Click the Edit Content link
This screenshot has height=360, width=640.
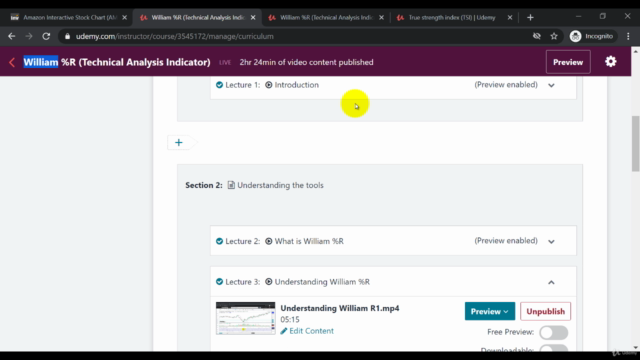[x=311, y=331]
